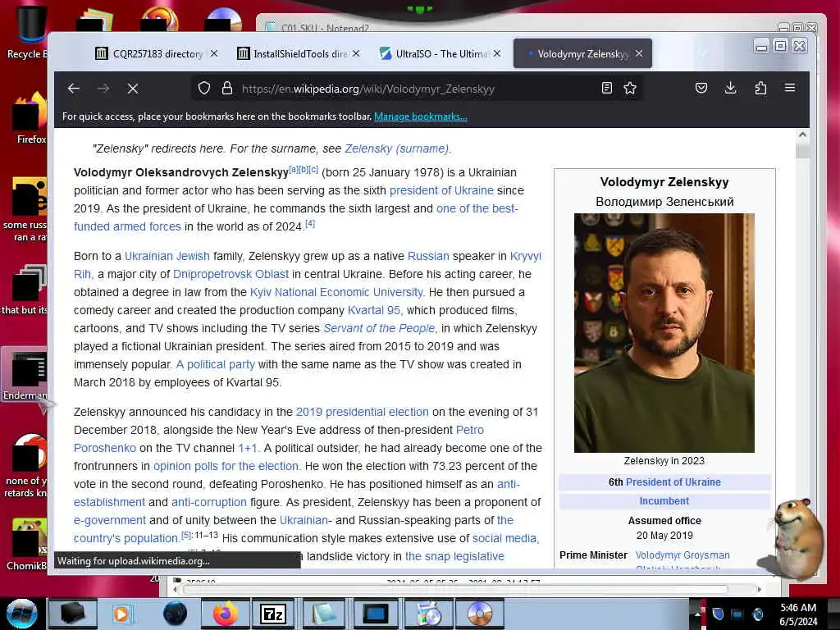The image size is (840, 630).
Task: Open citation reference [4]
Action: [310, 223]
